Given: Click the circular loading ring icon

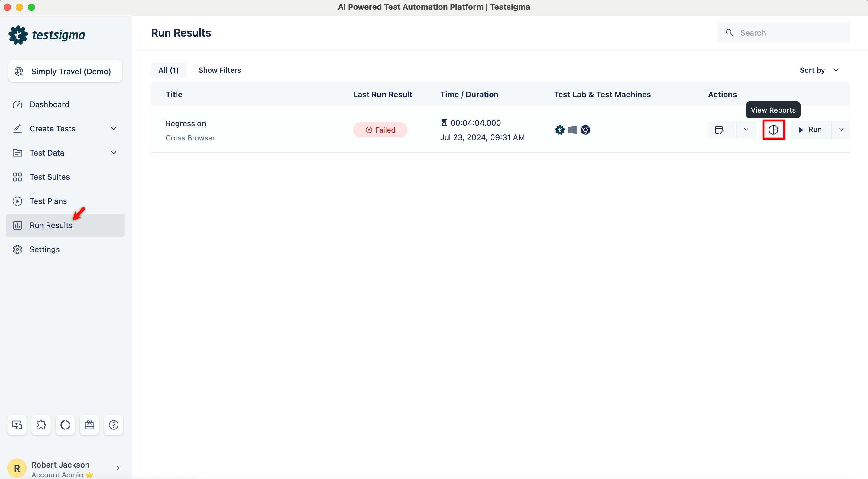Looking at the screenshot, I should [65, 425].
